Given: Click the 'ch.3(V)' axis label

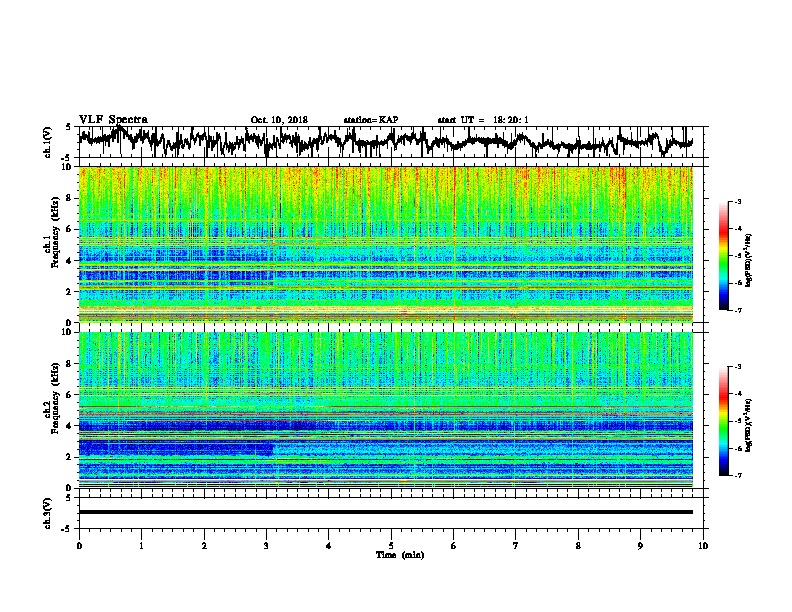Looking at the screenshot, I should tap(48, 513).
